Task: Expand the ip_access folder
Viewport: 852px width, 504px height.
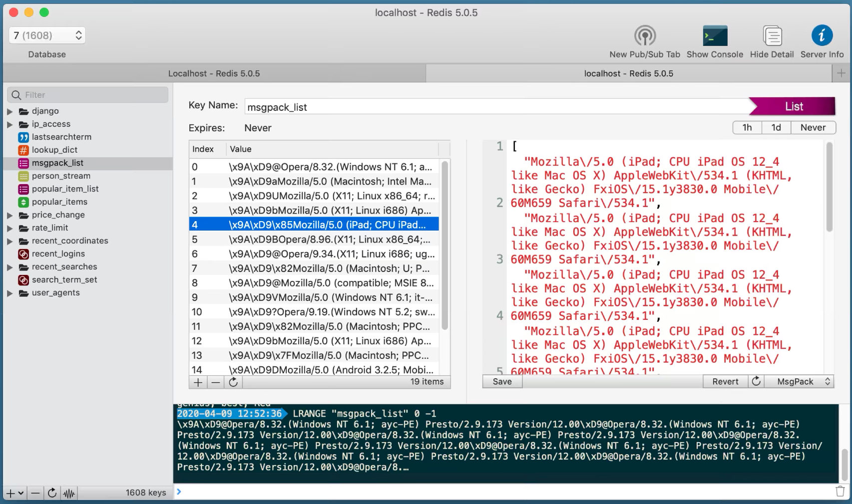Action: tap(10, 124)
